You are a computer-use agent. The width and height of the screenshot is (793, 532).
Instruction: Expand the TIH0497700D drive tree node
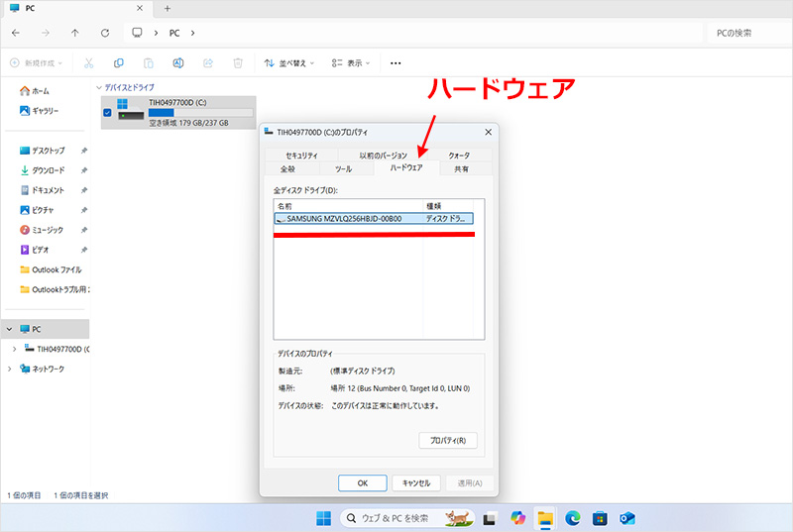click(x=12, y=349)
